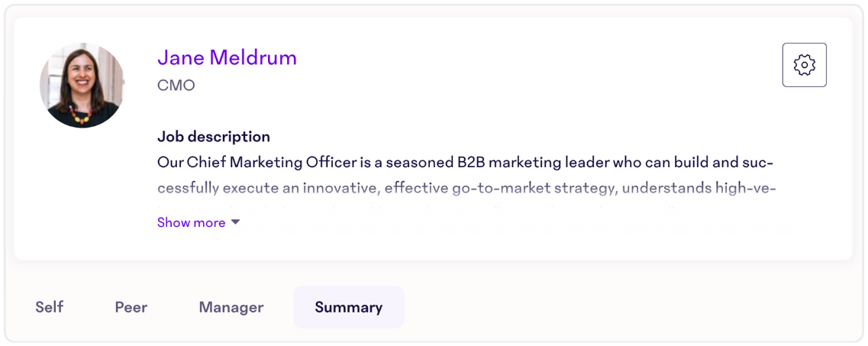Select the Summary tab
Image resolution: width=868 pixels, height=346 pixels.
(x=349, y=307)
